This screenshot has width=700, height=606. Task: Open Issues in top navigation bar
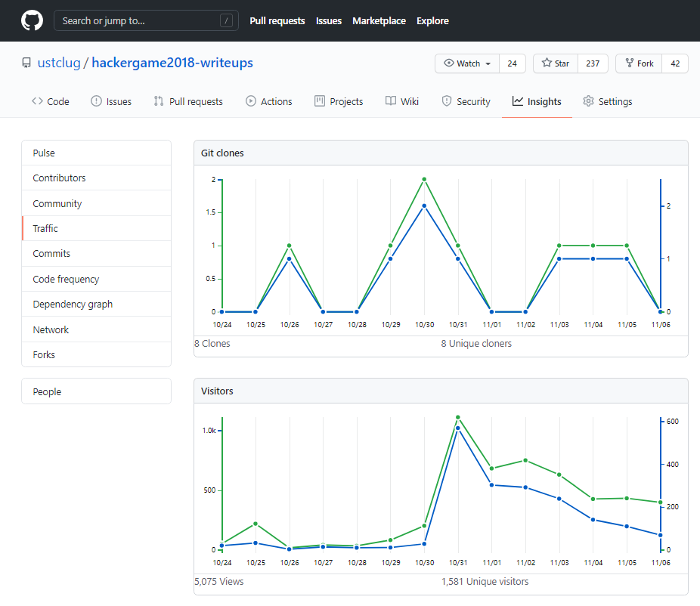click(x=329, y=21)
